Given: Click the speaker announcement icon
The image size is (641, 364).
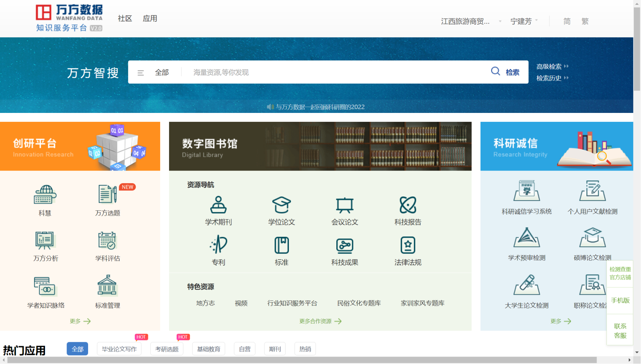Looking at the screenshot, I should [270, 107].
